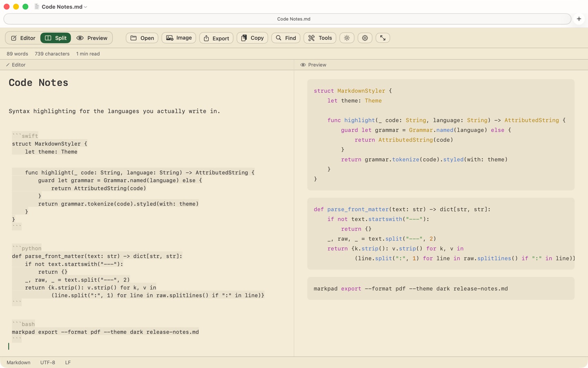This screenshot has width=588, height=368.
Task: Click the UTF-8 encoding status item
Action: tap(48, 363)
